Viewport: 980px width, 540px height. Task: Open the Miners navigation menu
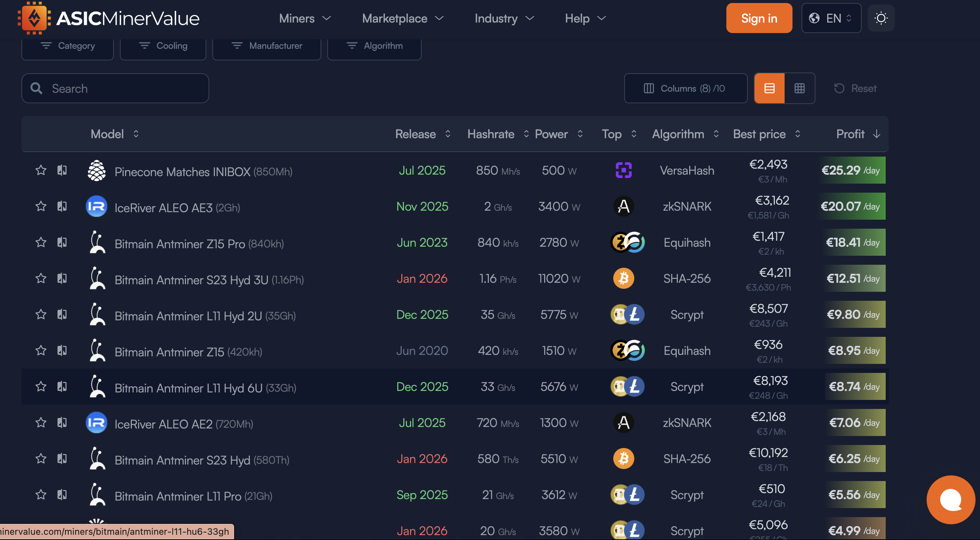click(305, 18)
